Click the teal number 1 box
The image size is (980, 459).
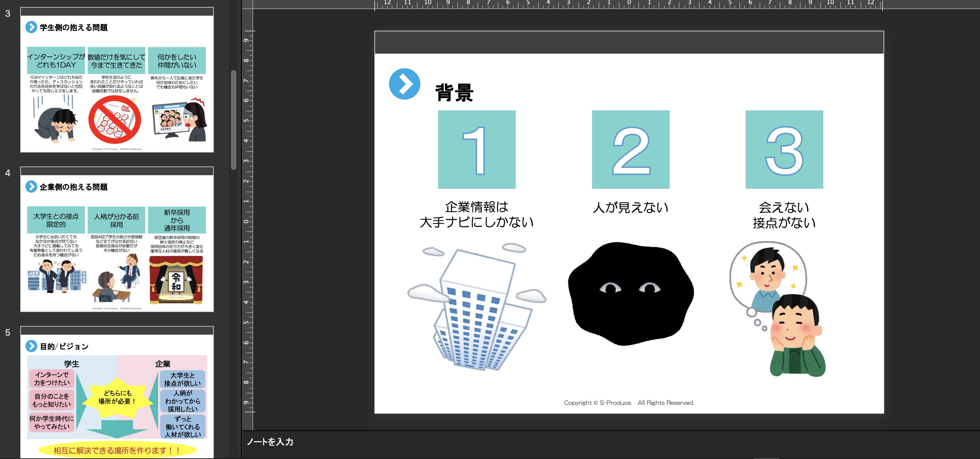pyautogui.click(x=477, y=149)
